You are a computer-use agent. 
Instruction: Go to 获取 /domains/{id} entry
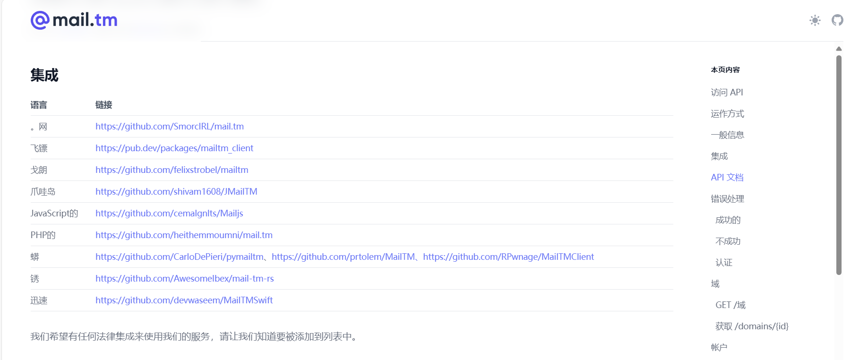(752, 326)
